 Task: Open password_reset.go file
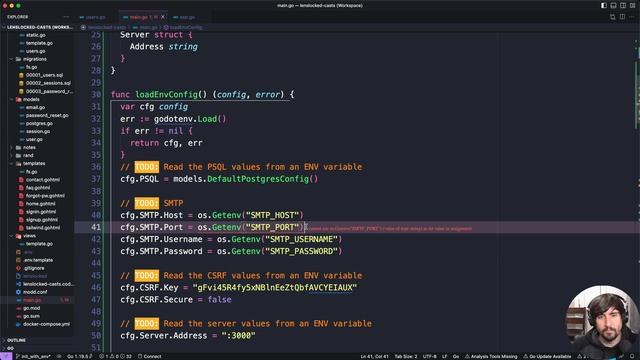(47, 115)
